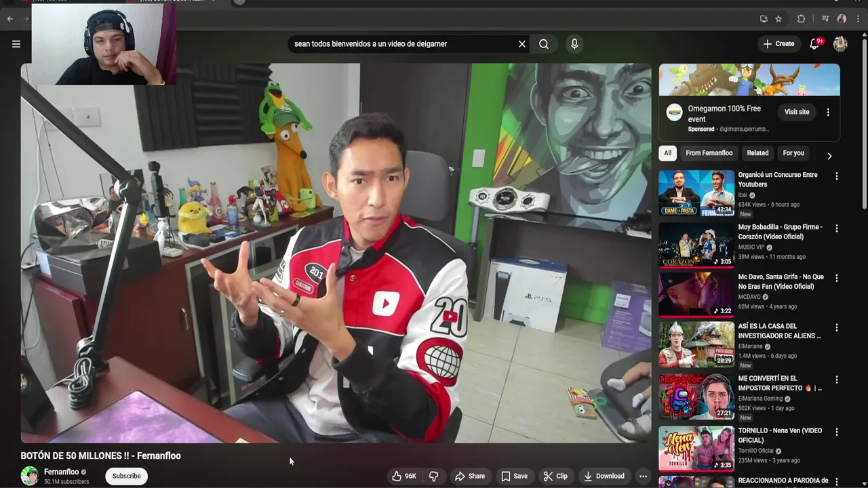This screenshot has height=488, width=868.
Task: Open the YouTube account avatar menu
Action: [840, 44]
